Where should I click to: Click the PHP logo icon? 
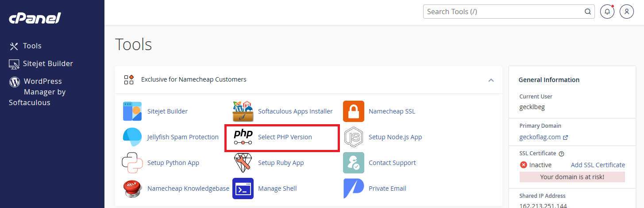coord(243,137)
